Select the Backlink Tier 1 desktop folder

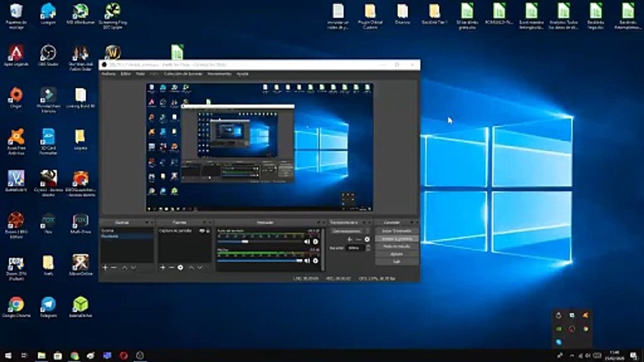[x=435, y=14]
